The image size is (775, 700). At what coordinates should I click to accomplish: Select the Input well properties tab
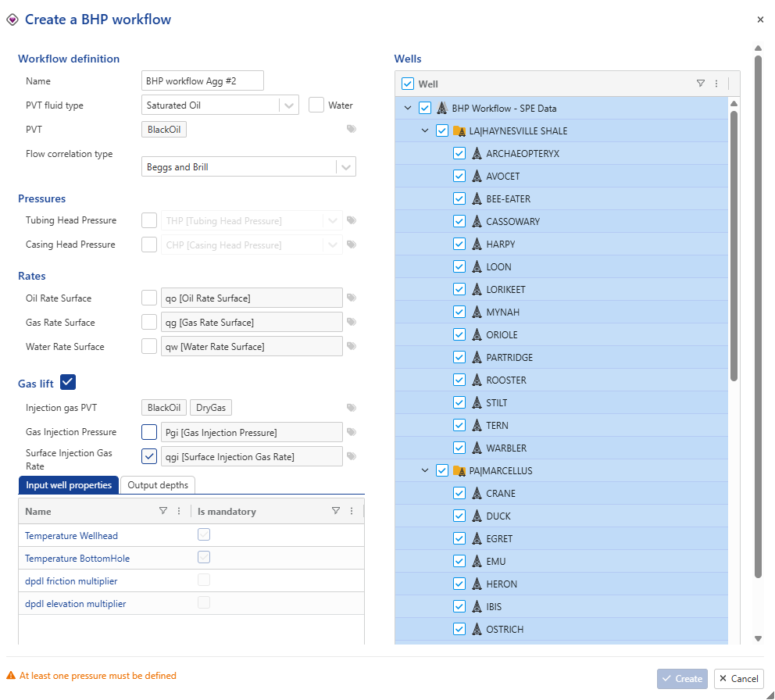[x=69, y=485]
